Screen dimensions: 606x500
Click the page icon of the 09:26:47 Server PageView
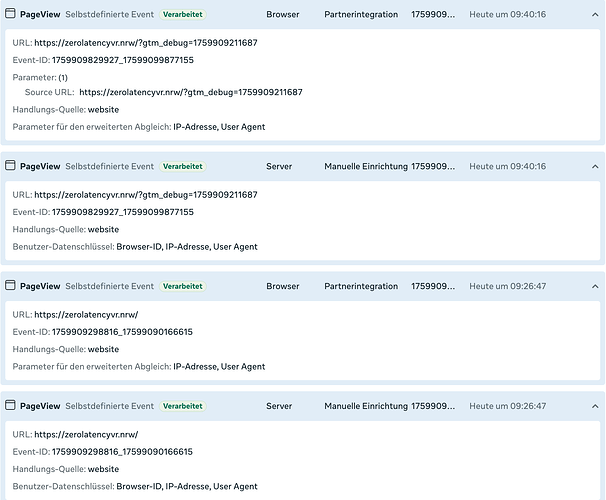11,406
